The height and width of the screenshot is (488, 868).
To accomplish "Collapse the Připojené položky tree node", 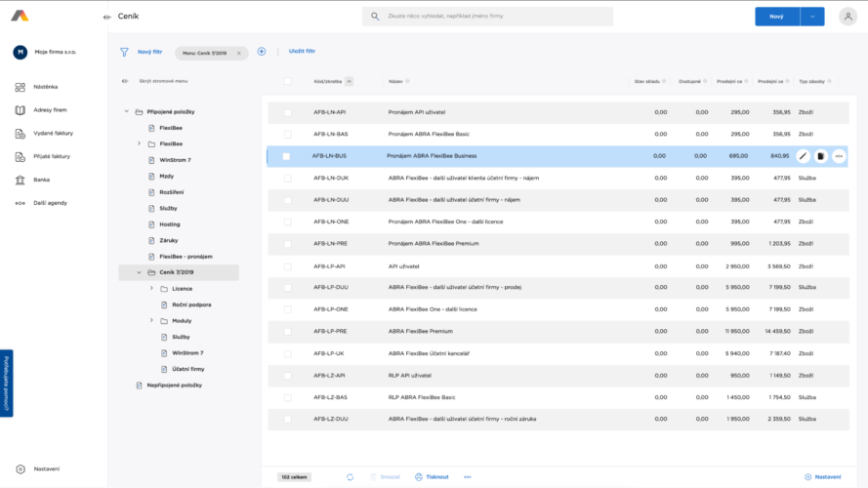I will click(x=126, y=111).
